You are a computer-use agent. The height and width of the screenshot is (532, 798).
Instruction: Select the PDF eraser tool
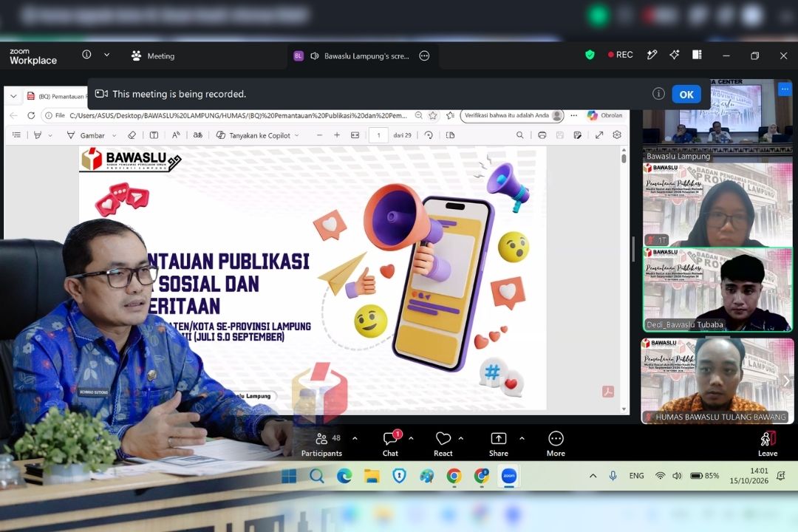point(132,135)
